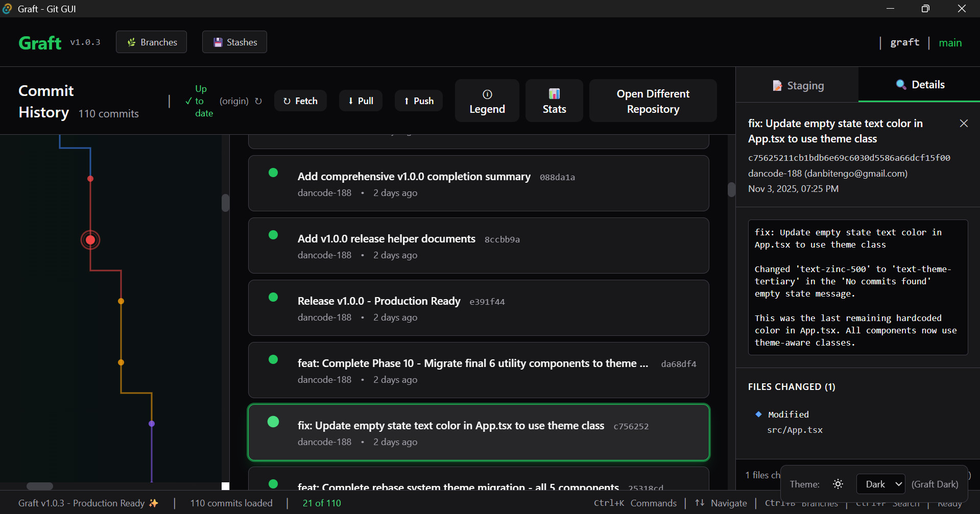Open the Stats view
980x514 pixels.
pyautogui.click(x=554, y=101)
